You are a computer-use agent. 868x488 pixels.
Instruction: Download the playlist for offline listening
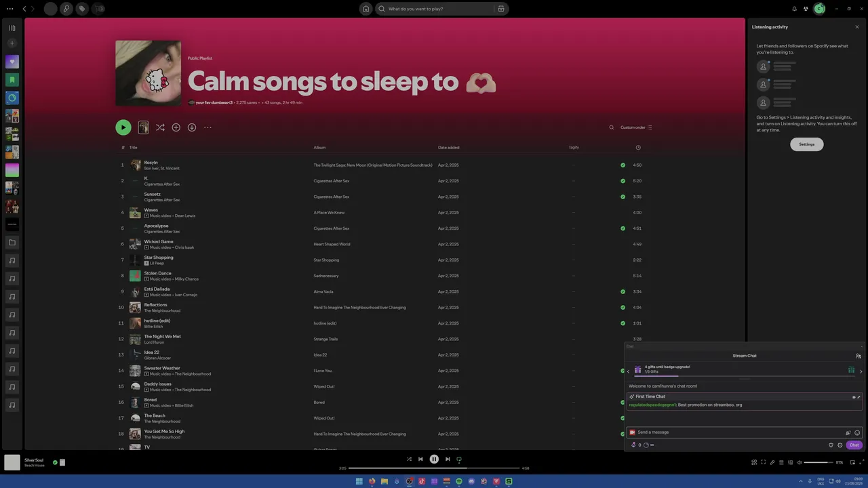coord(192,127)
